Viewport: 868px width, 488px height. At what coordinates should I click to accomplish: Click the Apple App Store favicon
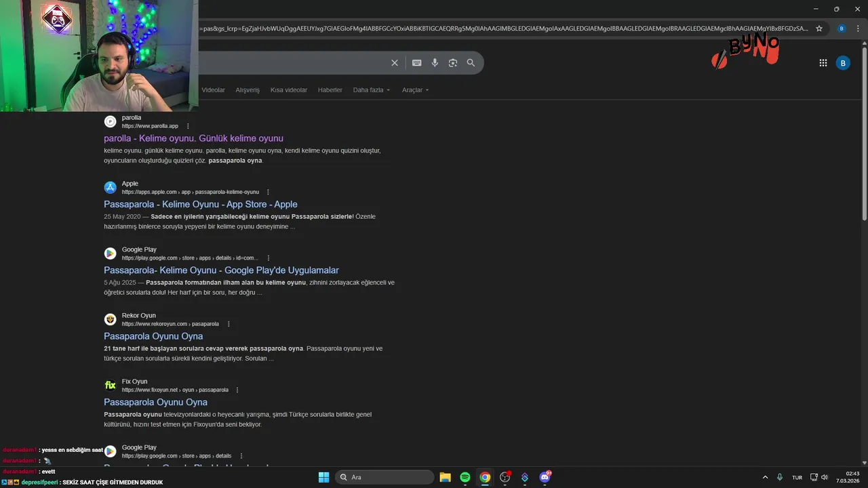[x=110, y=188]
